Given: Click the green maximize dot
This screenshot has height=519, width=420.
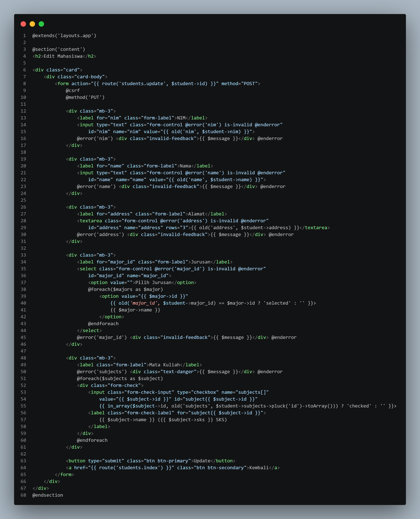Looking at the screenshot, I should click(41, 24).
